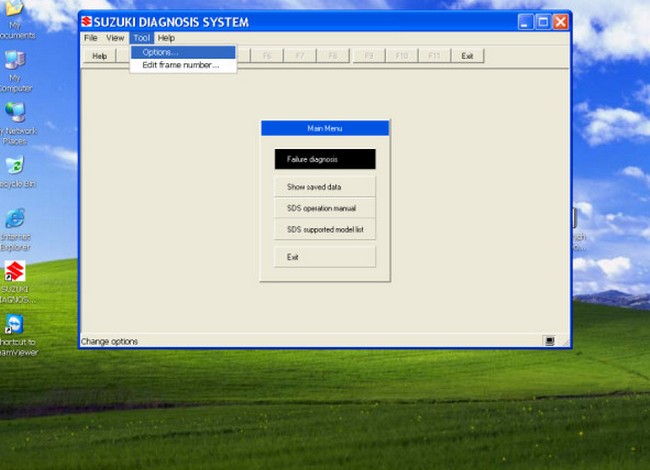Minimize the Suzuki Diagnosis System window

click(525, 22)
